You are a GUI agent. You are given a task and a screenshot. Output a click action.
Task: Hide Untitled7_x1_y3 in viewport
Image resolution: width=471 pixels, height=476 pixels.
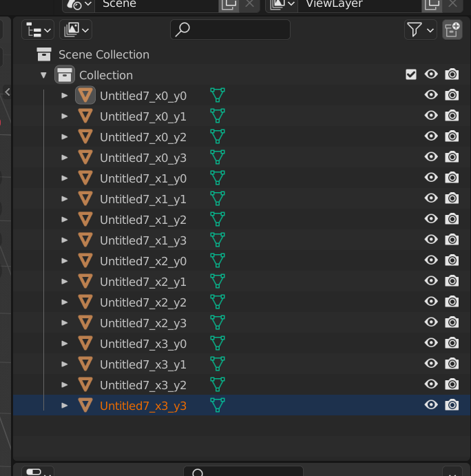click(431, 239)
